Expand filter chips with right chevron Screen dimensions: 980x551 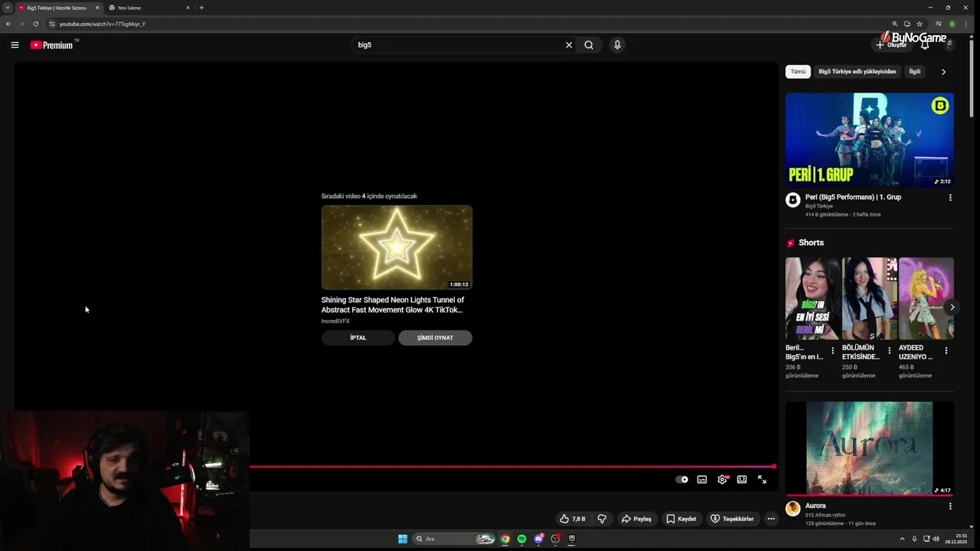click(x=943, y=71)
